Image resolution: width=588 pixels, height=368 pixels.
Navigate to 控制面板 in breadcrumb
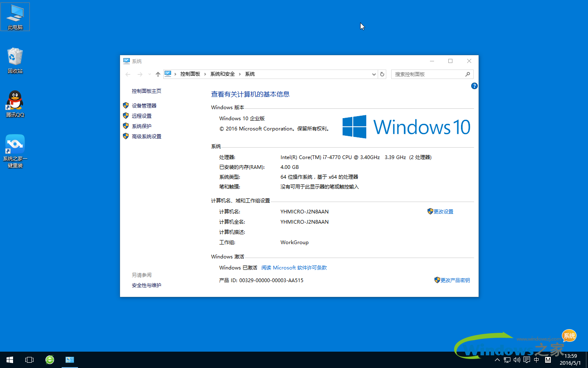point(190,74)
